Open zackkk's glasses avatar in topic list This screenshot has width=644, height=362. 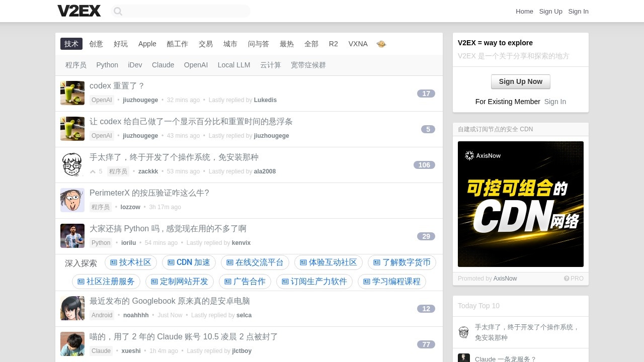coord(72,164)
